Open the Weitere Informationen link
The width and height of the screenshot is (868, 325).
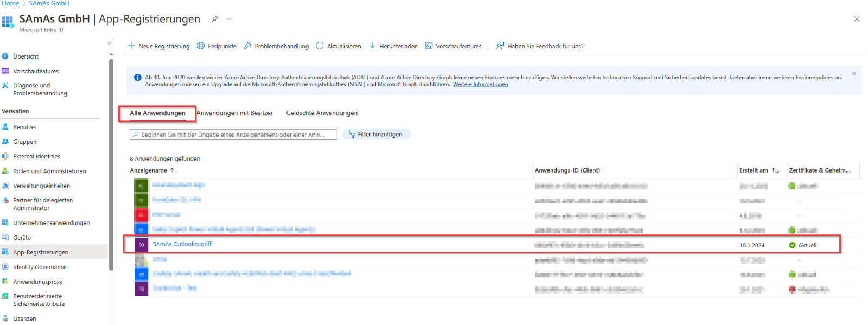pos(480,85)
